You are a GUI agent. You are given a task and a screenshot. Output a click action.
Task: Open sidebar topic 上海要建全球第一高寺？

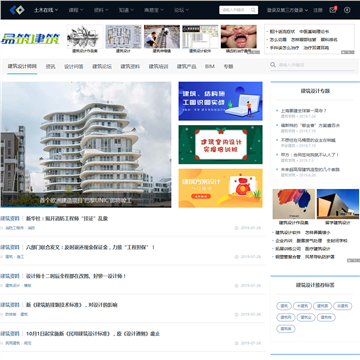point(303,111)
